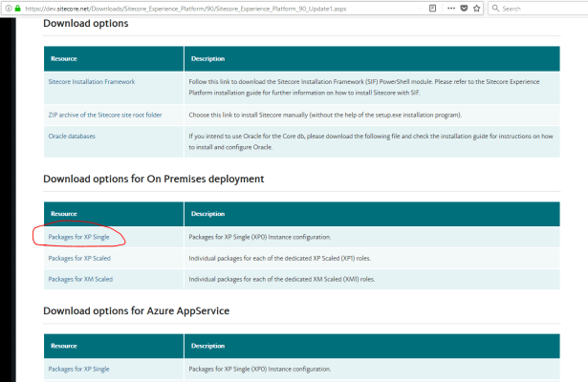Click Resource header in first table
This screenshot has width=588, height=382.
pyautogui.click(x=64, y=59)
